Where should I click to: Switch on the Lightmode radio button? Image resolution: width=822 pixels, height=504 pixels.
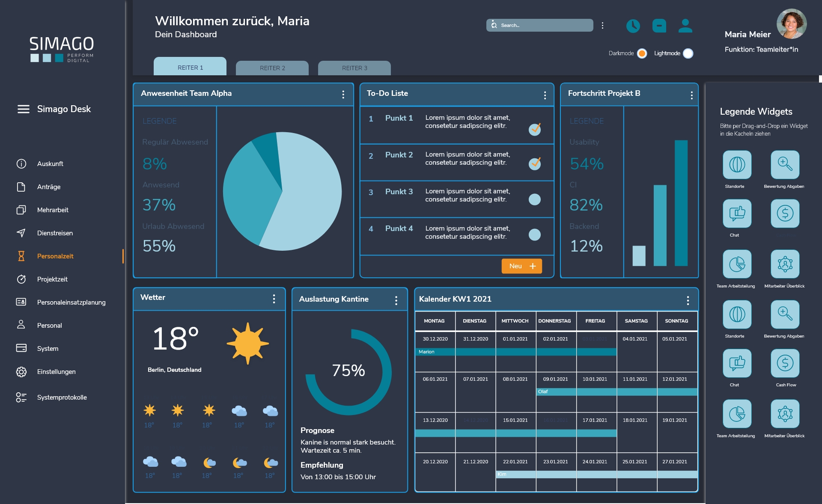688,53
